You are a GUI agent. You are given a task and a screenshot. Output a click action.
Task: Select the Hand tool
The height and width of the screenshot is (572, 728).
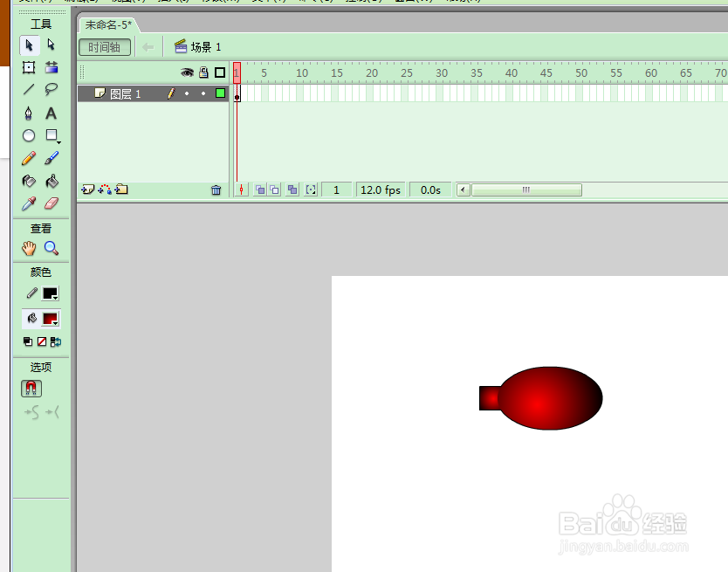coord(29,248)
